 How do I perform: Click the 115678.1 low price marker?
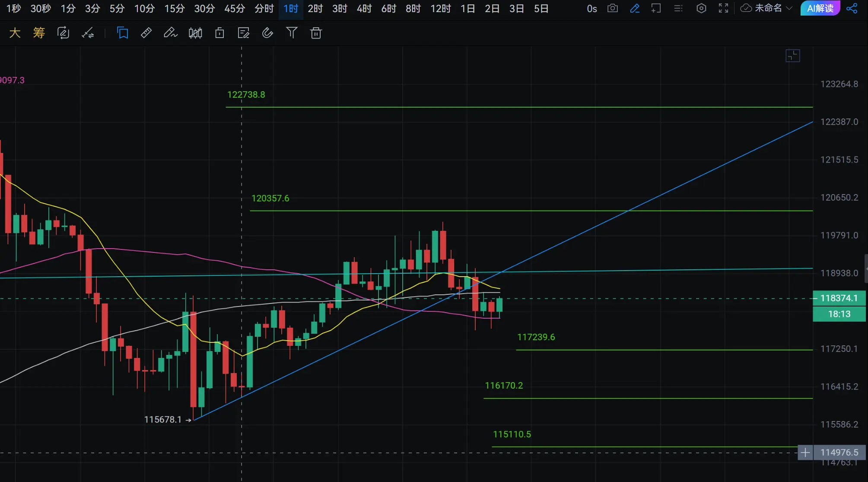click(x=163, y=420)
